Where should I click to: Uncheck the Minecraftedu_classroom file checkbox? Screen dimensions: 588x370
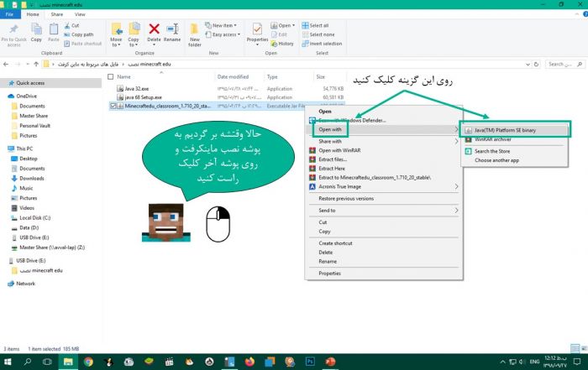pos(114,107)
